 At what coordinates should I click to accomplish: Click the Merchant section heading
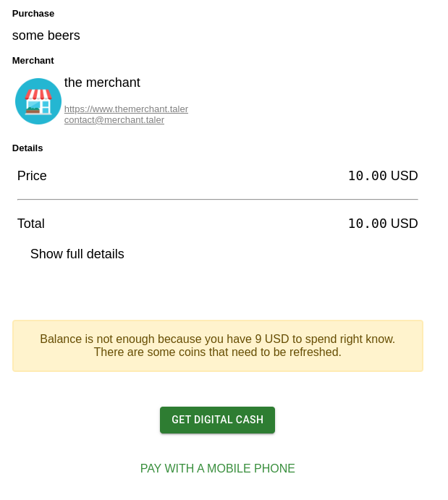tap(33, 61)
